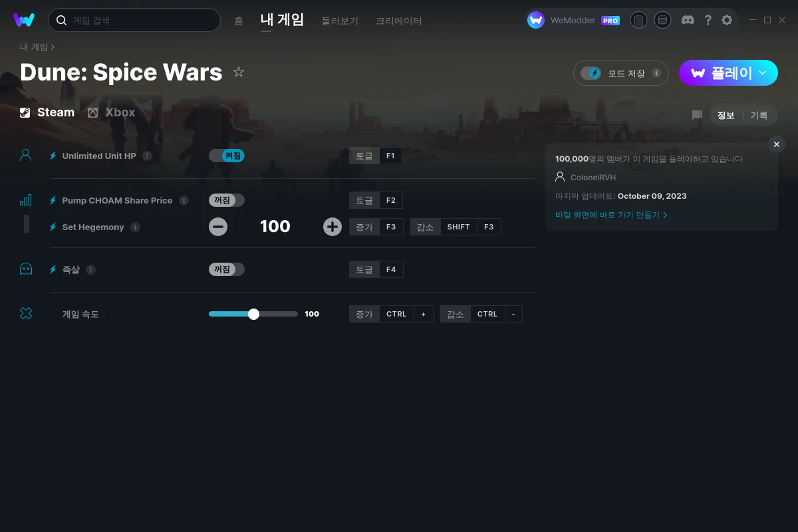Viewport: 798px width, 532px height.
Task: Toggle Unlimited Unit HP switch off
Action: point(227,156)
